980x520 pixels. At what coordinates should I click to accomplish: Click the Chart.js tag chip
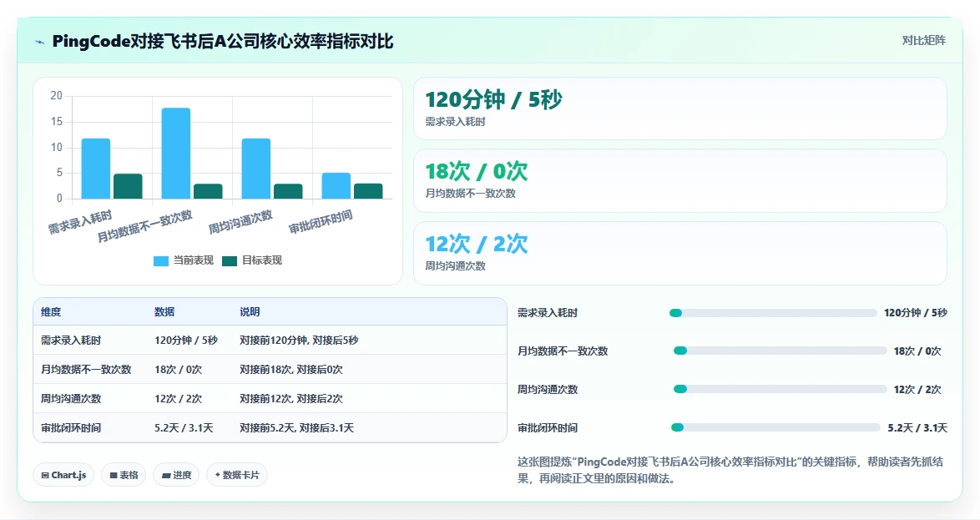pyautogui.click(x=63, y=475)
